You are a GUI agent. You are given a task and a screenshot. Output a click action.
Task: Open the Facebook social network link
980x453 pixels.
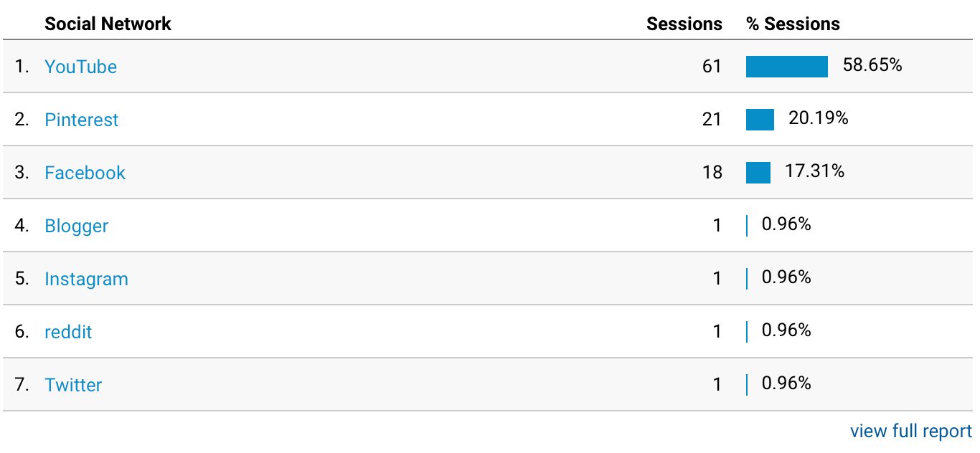pyautogui.click(x=85, y=173)
